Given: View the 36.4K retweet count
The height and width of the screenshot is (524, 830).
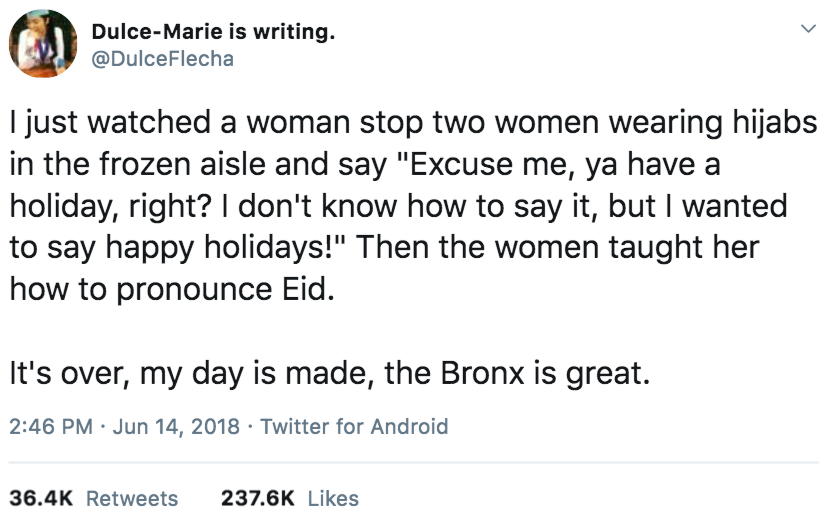Looking at the screenshot, I should pyautogui.click(x=41, y=499).
